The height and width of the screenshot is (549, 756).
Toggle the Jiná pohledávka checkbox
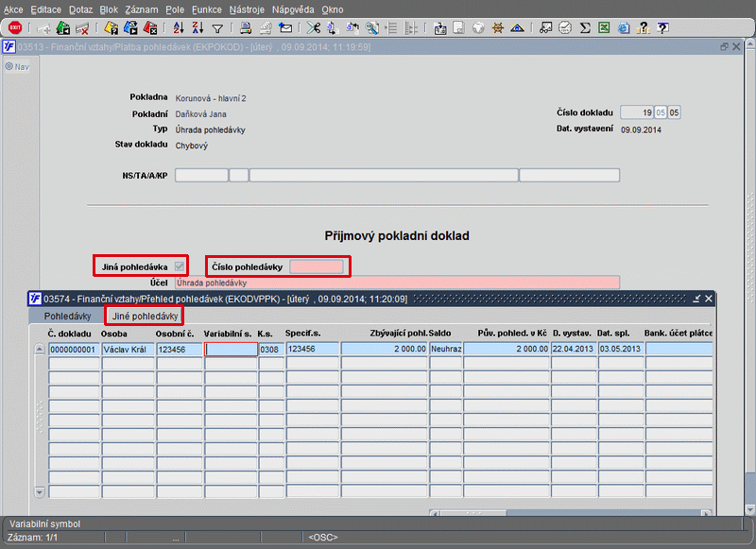(180, 266)
